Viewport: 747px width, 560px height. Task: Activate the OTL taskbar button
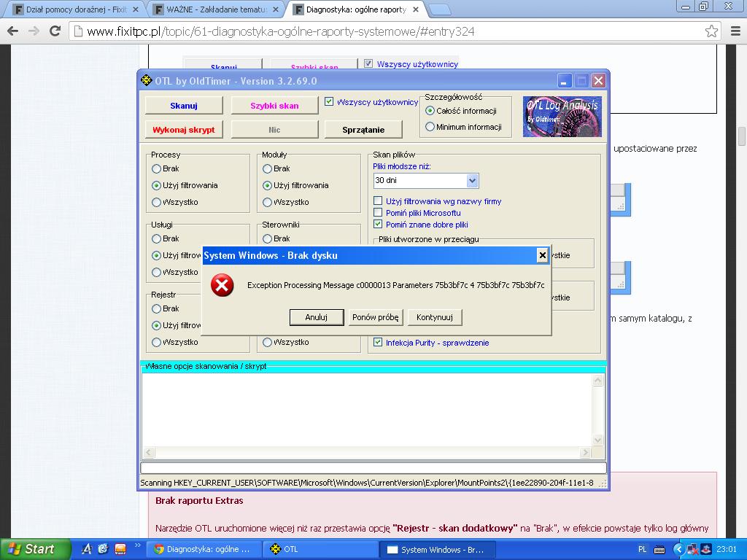(x=321, y=550)
